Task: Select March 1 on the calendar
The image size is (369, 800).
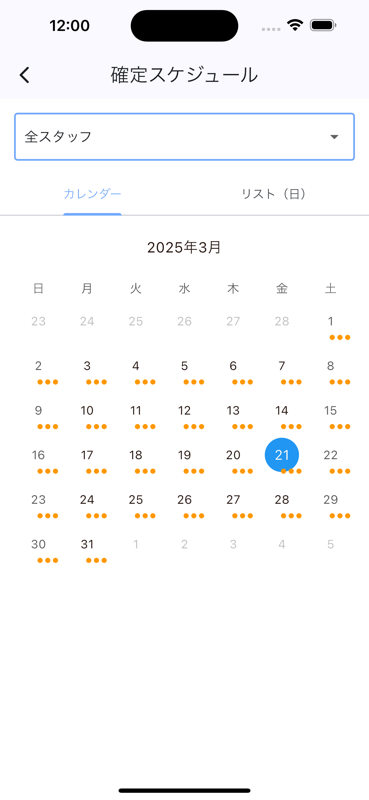Action: pos(330,321)
